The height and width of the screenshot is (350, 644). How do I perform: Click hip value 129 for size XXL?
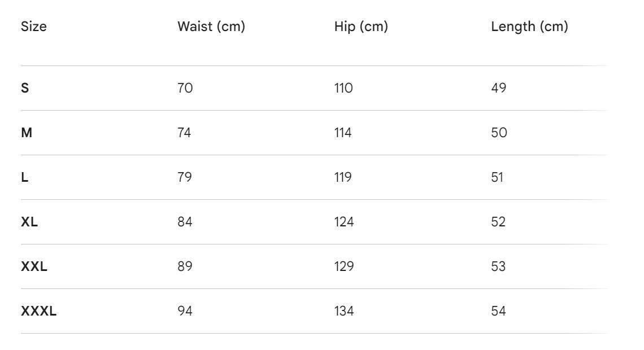pyautogui.click(x=344, y=266)
